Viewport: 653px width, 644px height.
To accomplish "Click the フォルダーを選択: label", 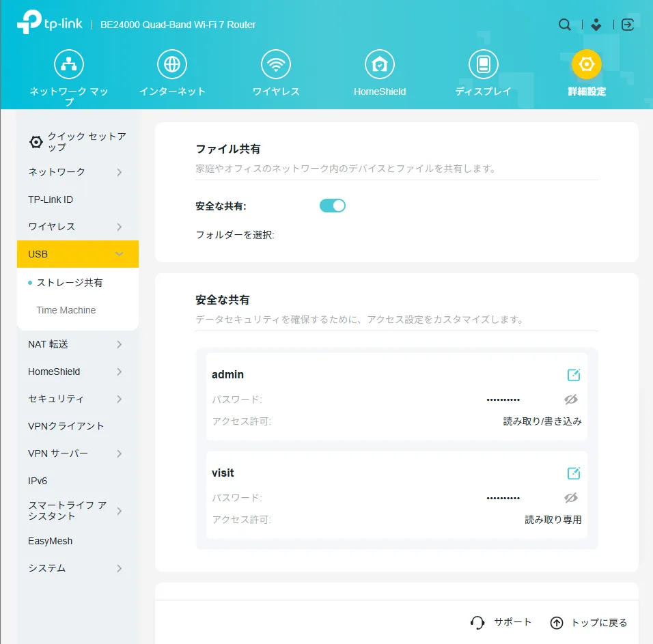I will tap(235, 235).
